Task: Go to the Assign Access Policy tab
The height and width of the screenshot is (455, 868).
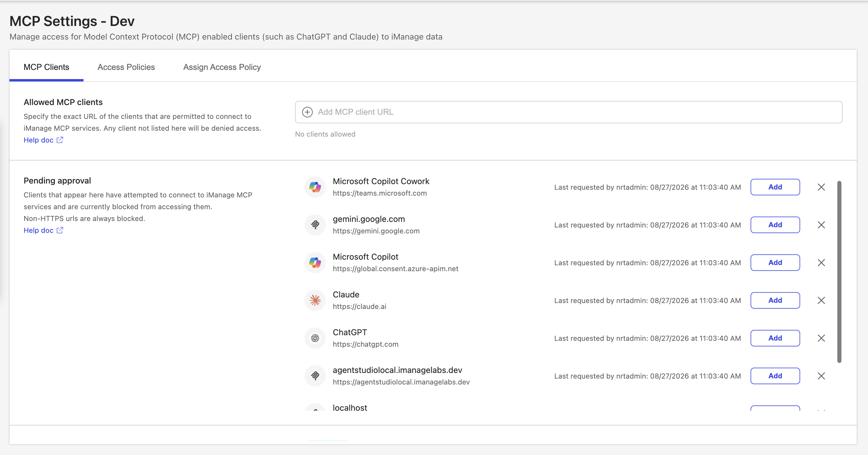Action: point(222,67)
